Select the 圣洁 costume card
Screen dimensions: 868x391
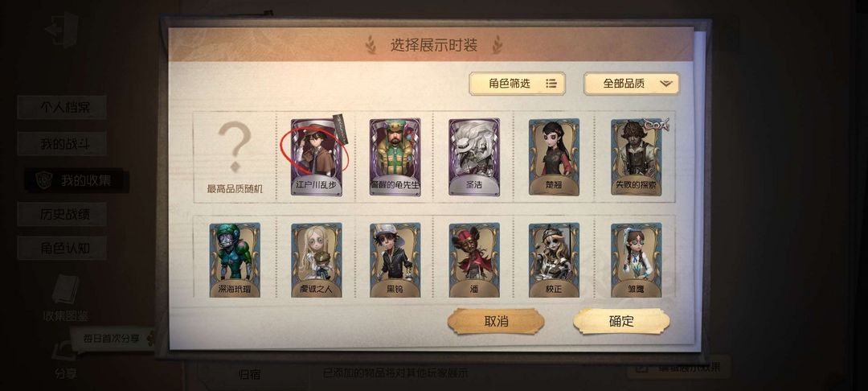(x=474, y=157)
